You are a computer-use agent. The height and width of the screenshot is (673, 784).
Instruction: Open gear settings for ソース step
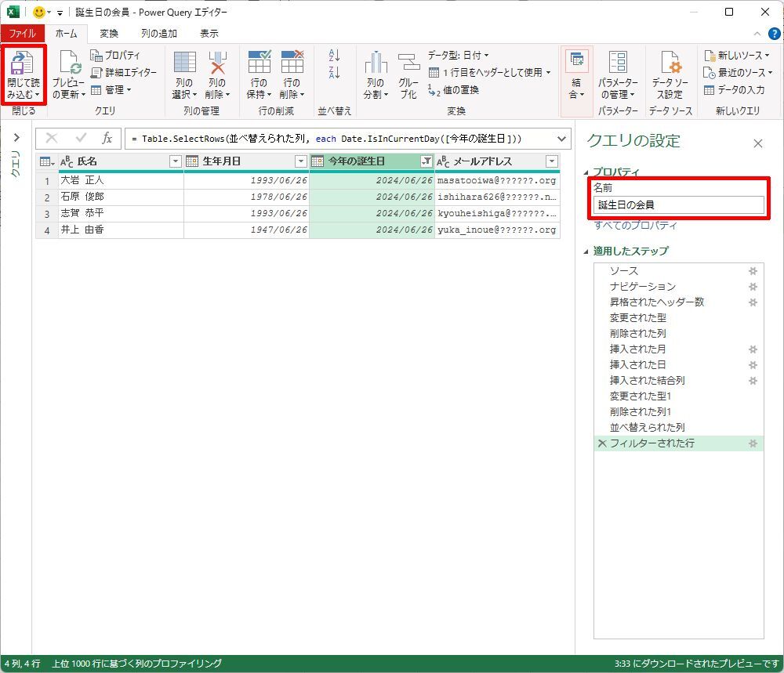pyautogui.click(x=753, y=271)
